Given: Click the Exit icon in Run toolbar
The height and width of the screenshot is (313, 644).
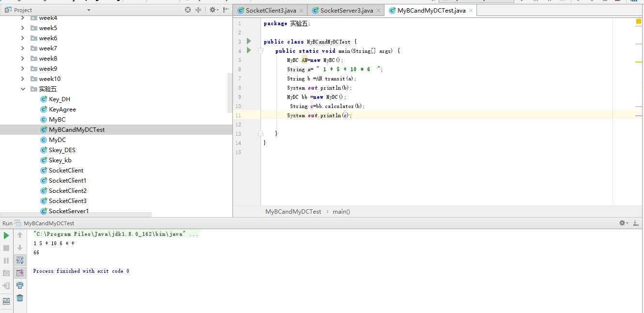Looking at the screenshot, I should [x=6, y=286].
